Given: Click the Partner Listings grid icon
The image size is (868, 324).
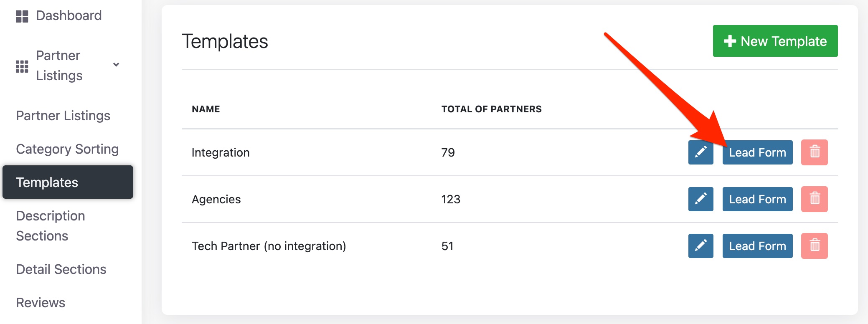Looking at the screenshot, I should 22,66.
